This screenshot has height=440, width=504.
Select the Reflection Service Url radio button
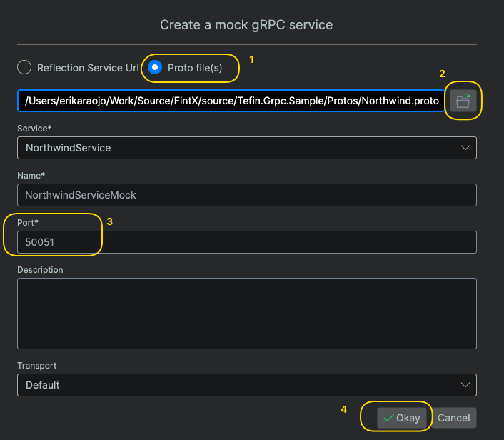(25, 68)
